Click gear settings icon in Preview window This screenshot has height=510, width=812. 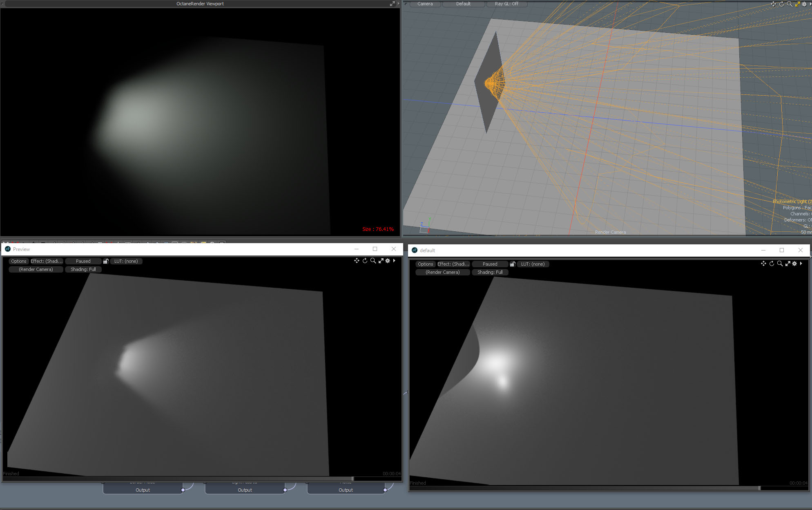click(x=388, y=261)
